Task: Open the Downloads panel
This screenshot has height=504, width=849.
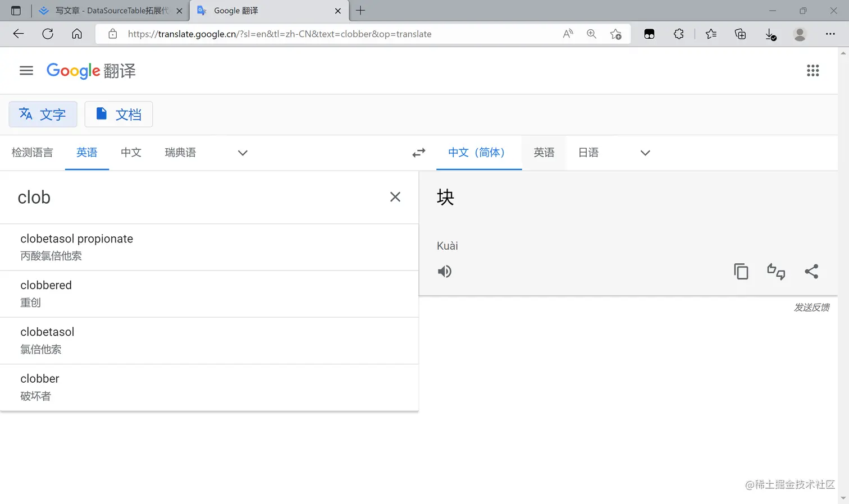Action: click(771, 34)
